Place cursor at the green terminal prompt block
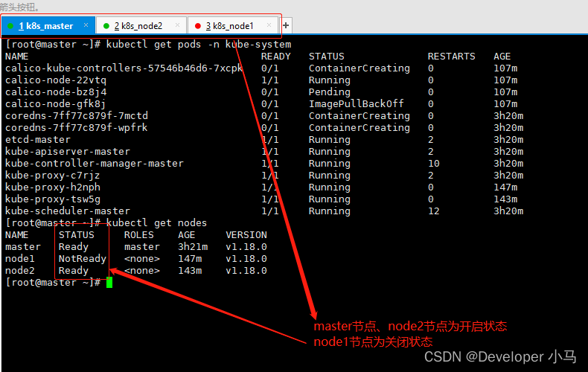Image resolution: width=588 pixels, height=372 pixels. point(109,283)
